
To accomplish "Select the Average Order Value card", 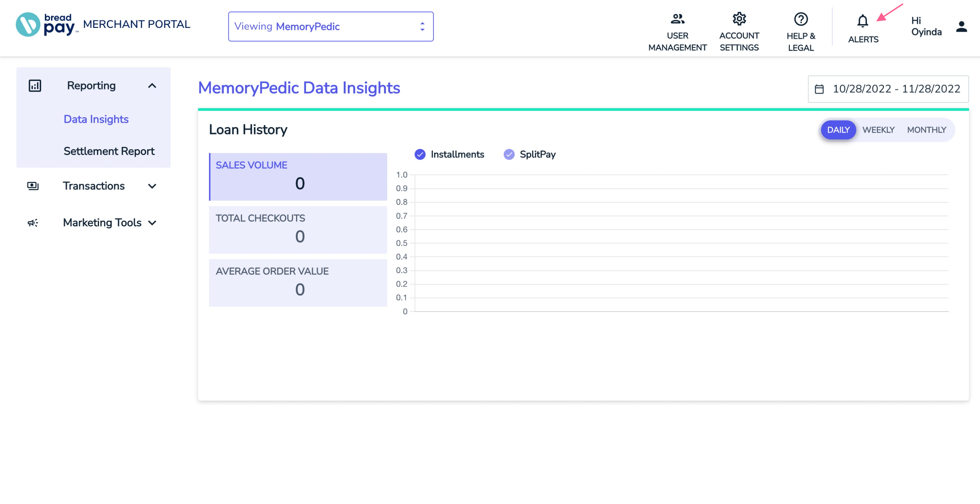I will (298, 283).
